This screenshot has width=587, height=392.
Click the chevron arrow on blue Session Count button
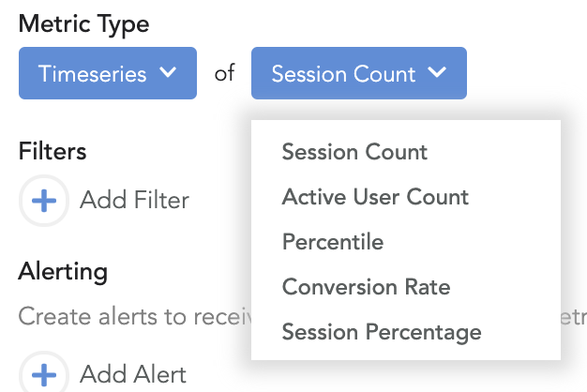point(437,72)
